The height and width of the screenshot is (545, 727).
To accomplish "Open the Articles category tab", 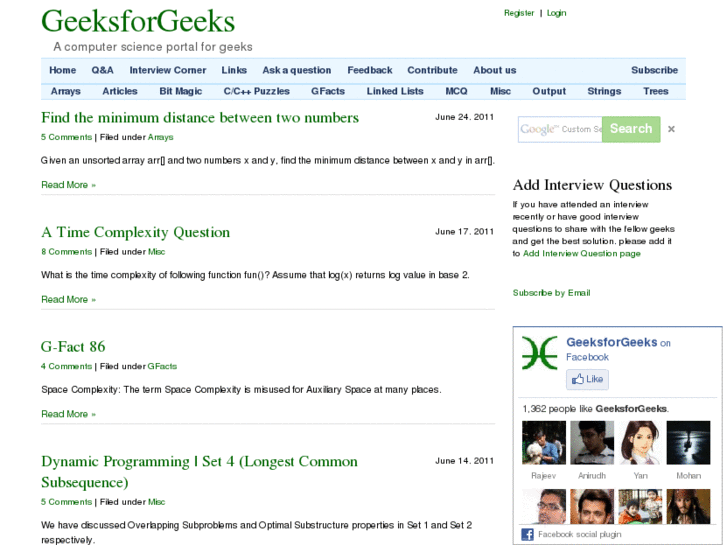I will [x=120, y=91].
